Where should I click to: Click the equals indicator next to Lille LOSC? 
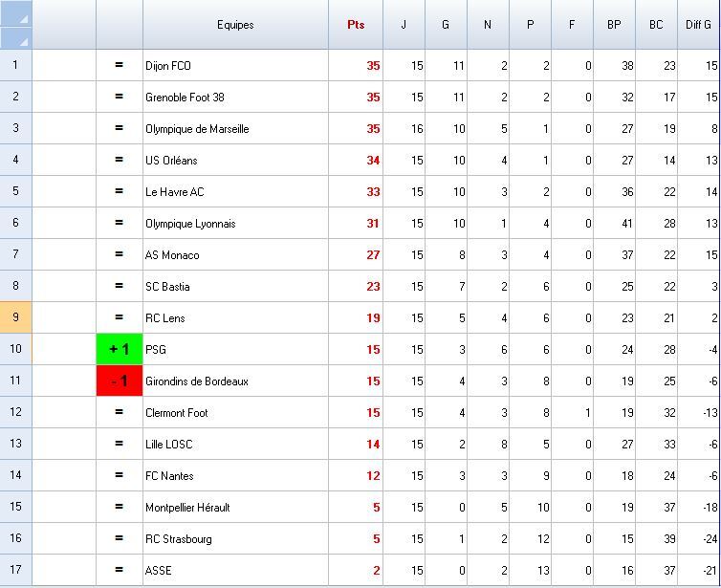(x=120, y=444)
